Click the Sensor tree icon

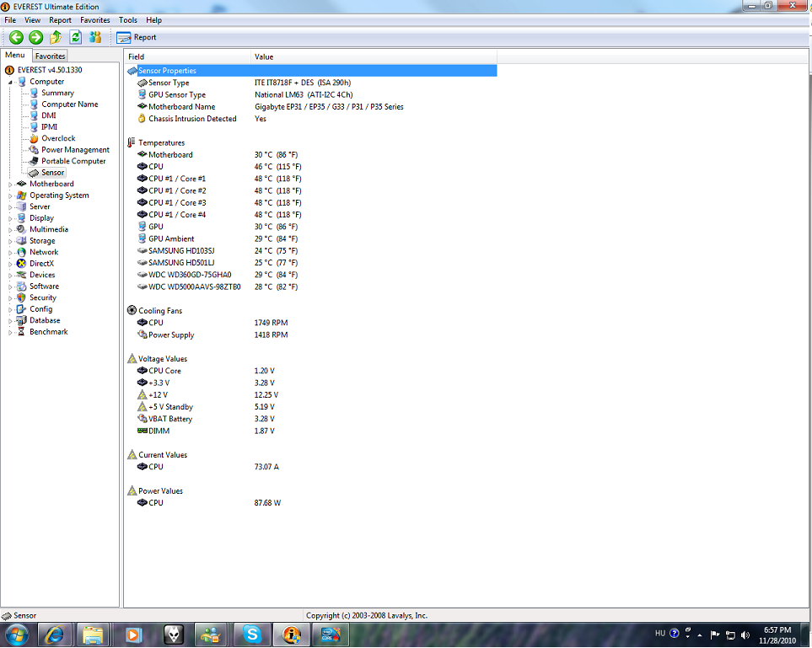(x=34, y=173)
